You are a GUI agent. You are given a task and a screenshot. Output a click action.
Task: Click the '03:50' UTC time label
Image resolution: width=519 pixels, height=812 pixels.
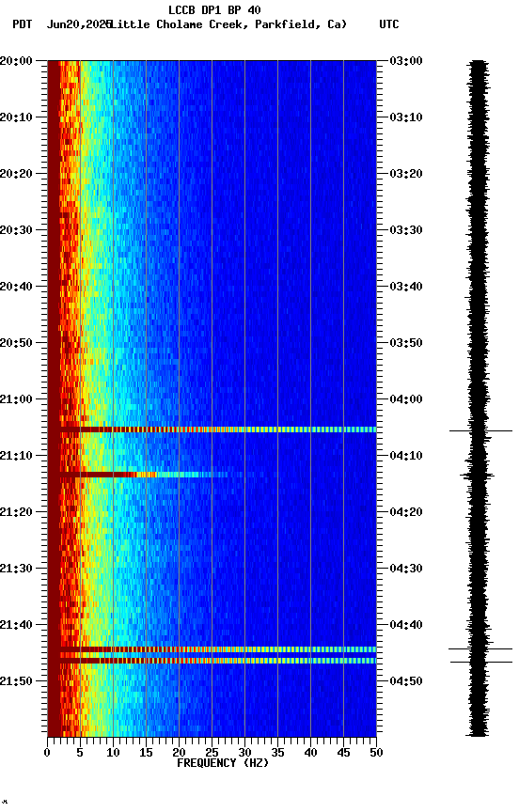406,343
